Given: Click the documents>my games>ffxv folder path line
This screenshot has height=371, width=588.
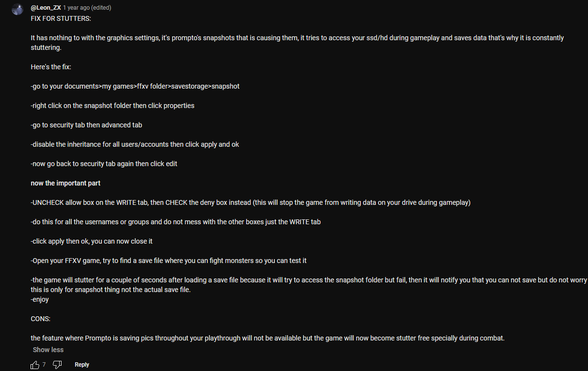Looking at the screenshot, I should pos(135,86).
